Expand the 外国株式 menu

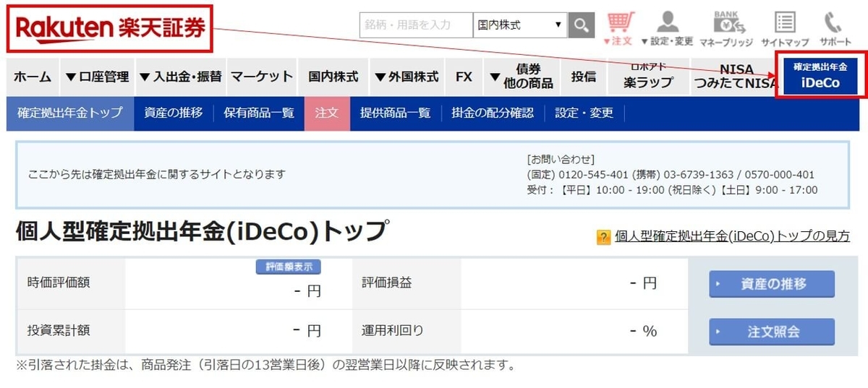[407, 77]
